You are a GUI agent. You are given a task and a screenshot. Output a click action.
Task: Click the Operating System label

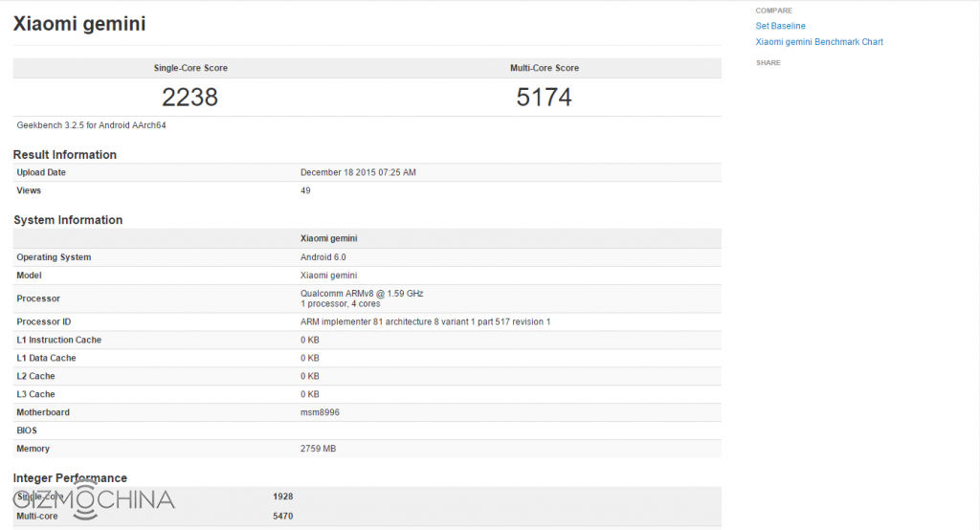click(54, 257)
